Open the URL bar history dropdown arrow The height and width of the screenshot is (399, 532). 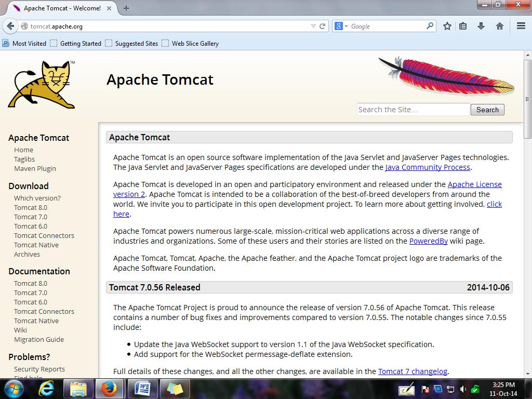(313, 26)
